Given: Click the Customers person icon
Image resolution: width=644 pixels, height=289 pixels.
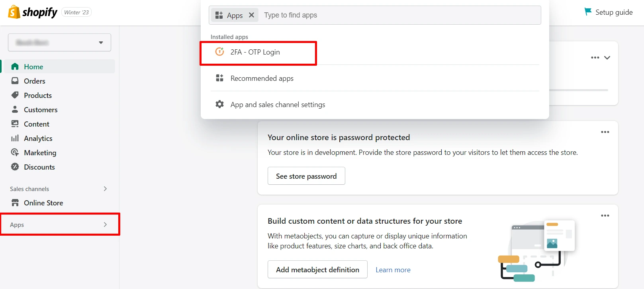Looking at the screenshot, I should click(x=15, y=109).
